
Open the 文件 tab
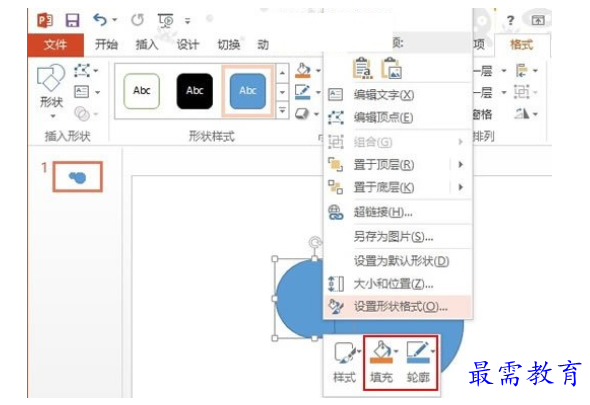coord(55,45)
